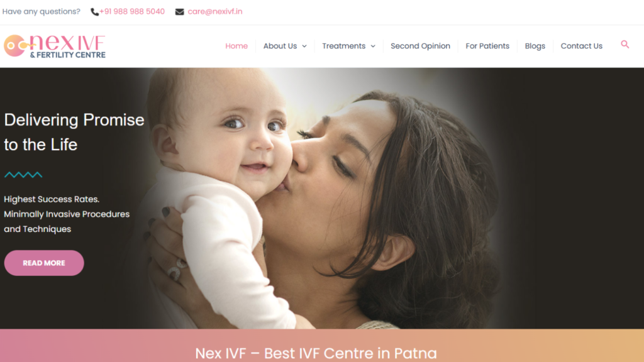Click the READ MORE button
Image resolution: width=644 pixels, height=362 pixels.
click(x=44, y=263)
